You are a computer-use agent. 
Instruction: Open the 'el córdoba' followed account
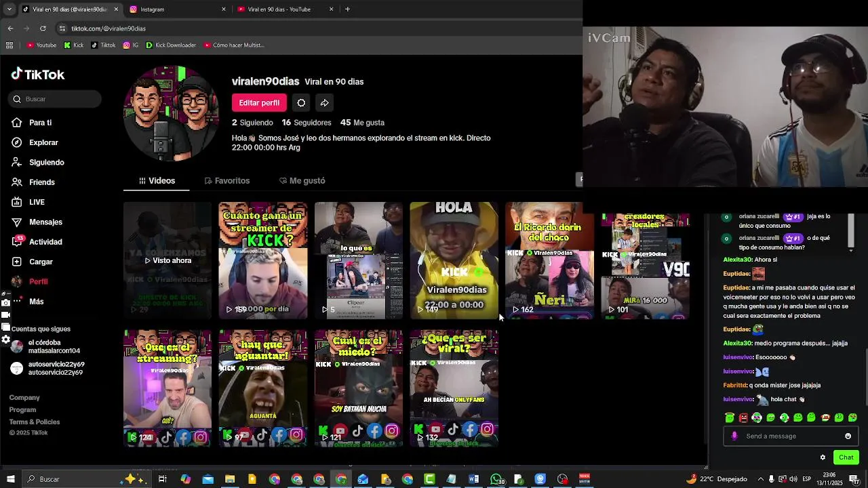pyautogui.click(x=45, y=347)
